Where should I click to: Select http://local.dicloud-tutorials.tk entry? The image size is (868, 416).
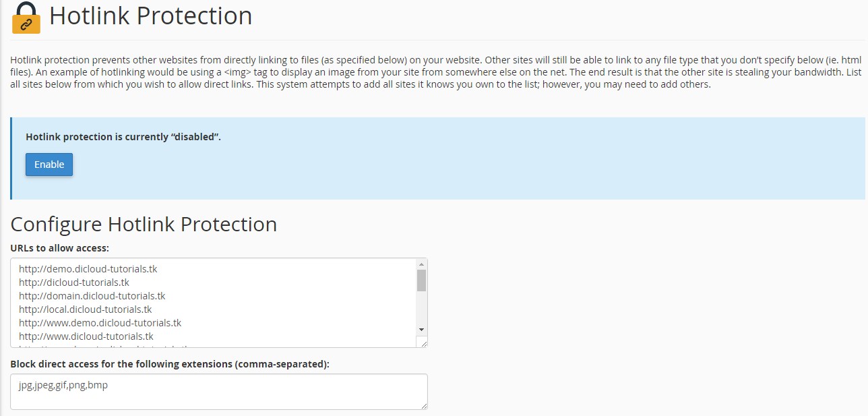[85, 309]
